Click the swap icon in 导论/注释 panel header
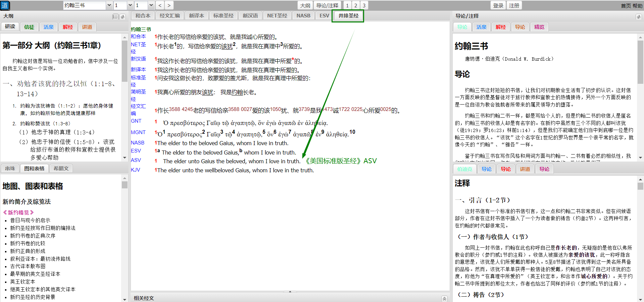Viewport: 644px width, 302px height. click(x=638, y=17)
